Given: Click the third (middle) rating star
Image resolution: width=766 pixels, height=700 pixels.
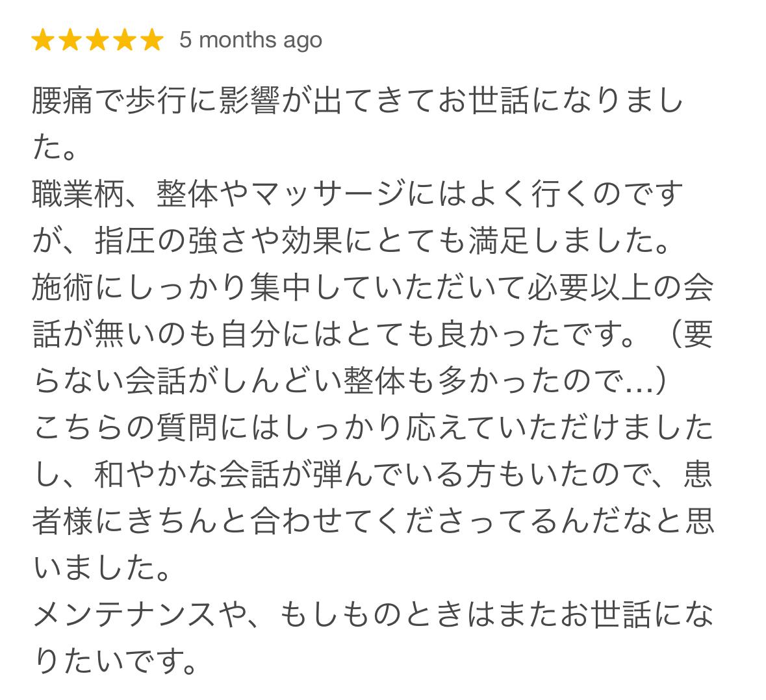Looking at the screenshot, I should tap(97, 40).
